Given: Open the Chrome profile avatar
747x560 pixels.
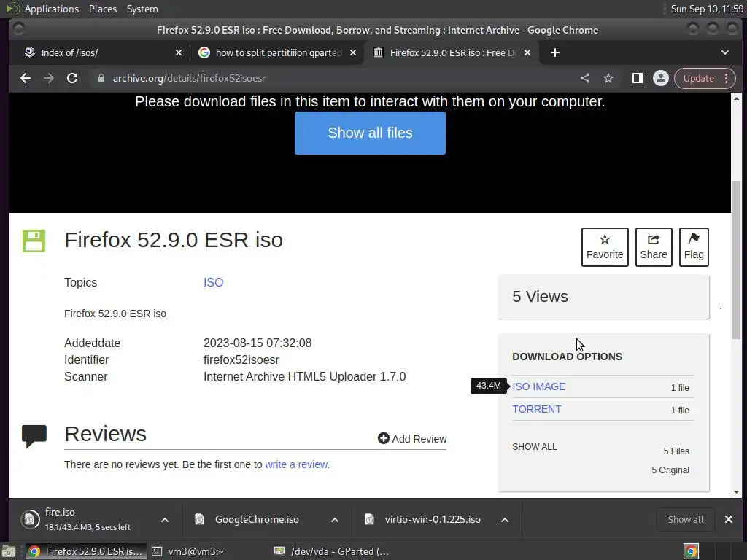Looking at the screenshot, I should tap(661, 78).
